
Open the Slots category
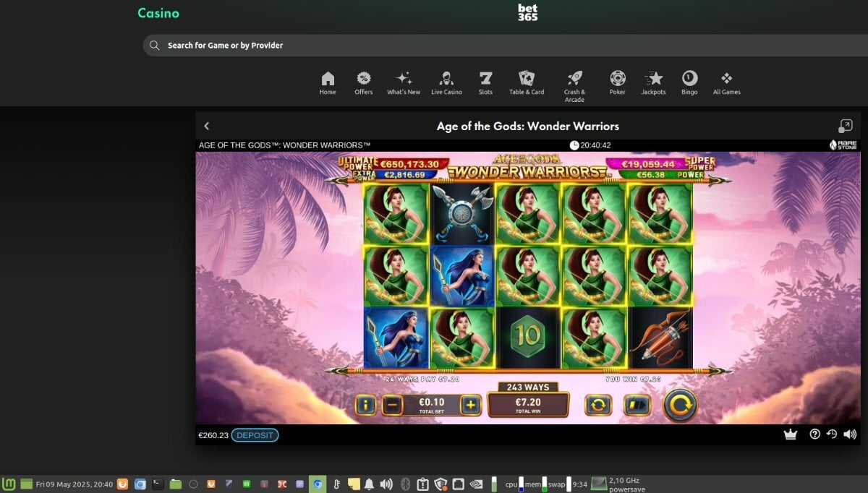[x=485, y=83]
